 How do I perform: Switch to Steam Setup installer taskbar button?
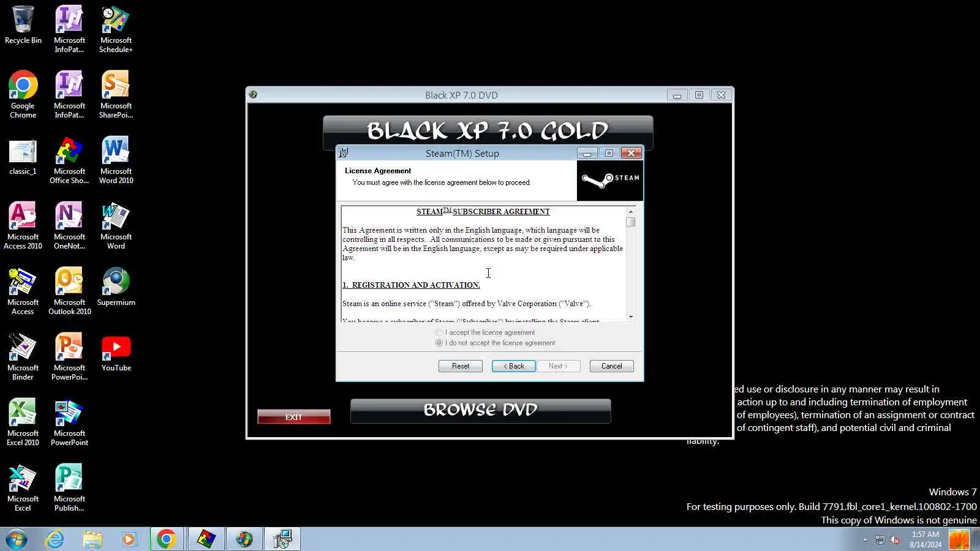[x=282, y=539]
